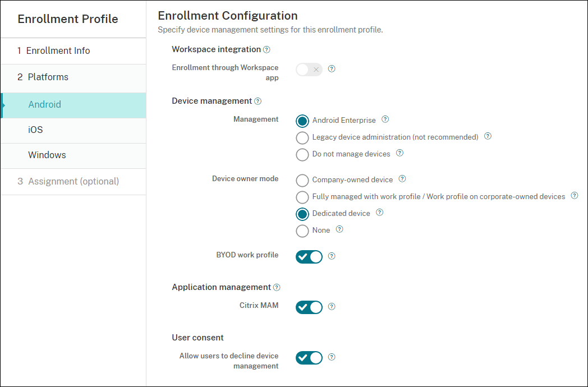This screenshot has width=588, height=387.
Task: Show help for Company-owned device option
Action: [x=402, y=179]
